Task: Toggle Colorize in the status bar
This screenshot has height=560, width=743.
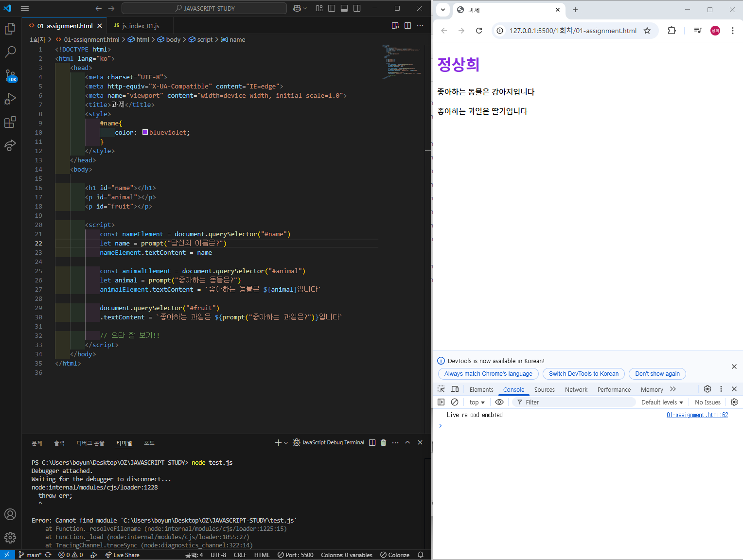Action: (x=395, y=555)
